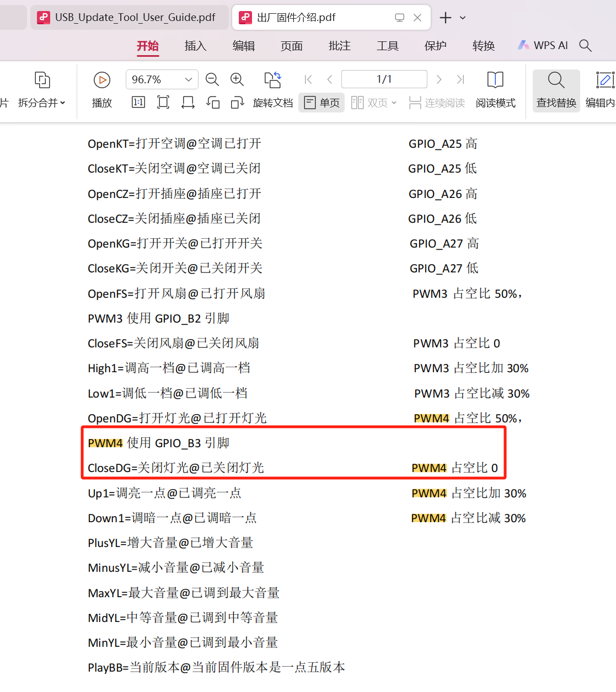This screenshot has height=692, width=616.
Task: Switch to the Annotate (批注) ribbon tab
Action: click(339, 46)
